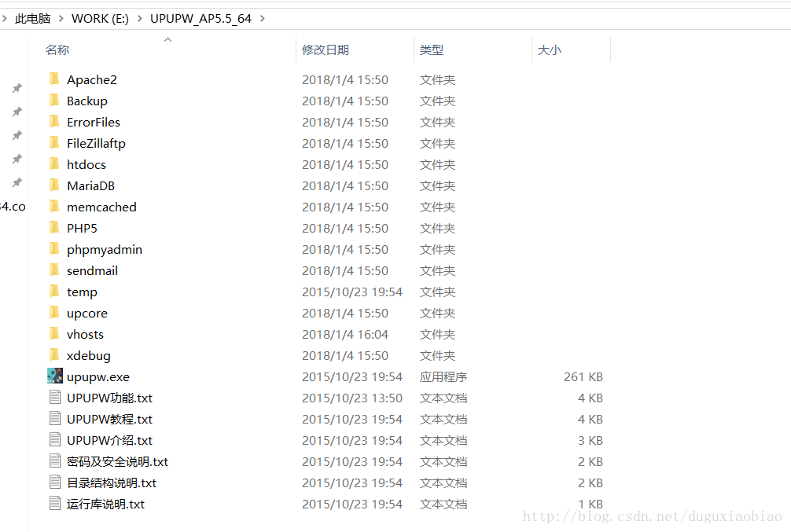
Task: Click the 应用程序 type cell
Action: pos(443,376)
